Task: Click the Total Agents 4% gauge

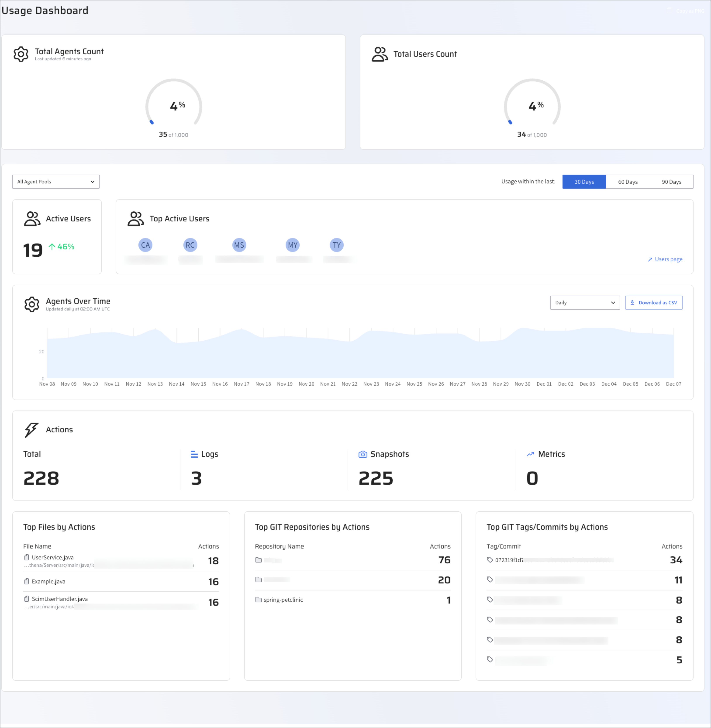Action: point(174,106)
